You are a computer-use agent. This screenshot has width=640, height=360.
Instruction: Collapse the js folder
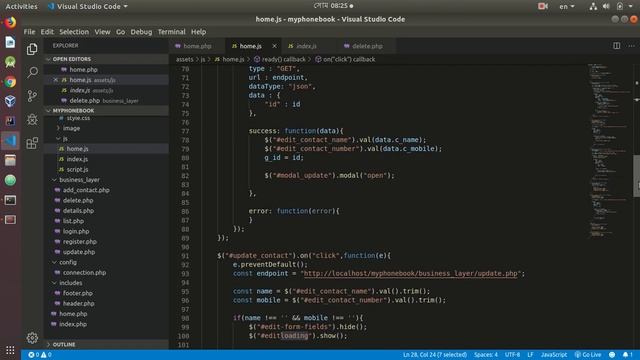[64, 139]
